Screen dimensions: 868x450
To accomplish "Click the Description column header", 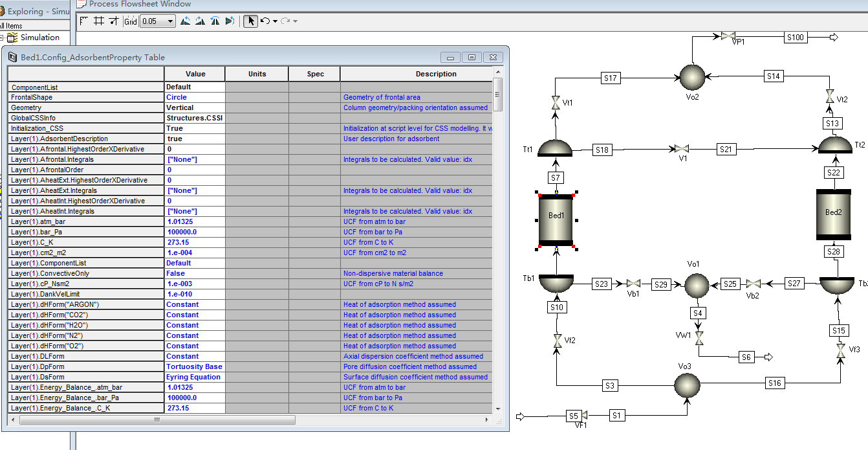I will point(435,74).
